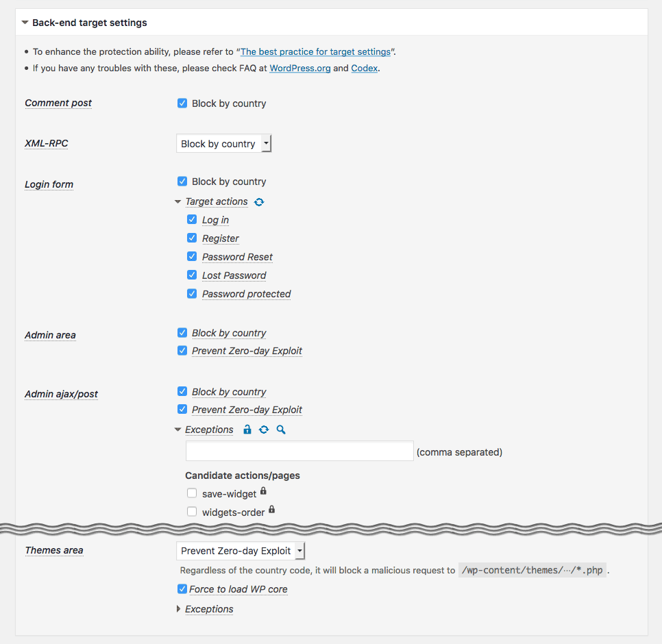662x644 pixels.
Task: Disable Prevent Zero-day Exploit for Admin area
Action: pyautogui.click(x=182, y=351)
